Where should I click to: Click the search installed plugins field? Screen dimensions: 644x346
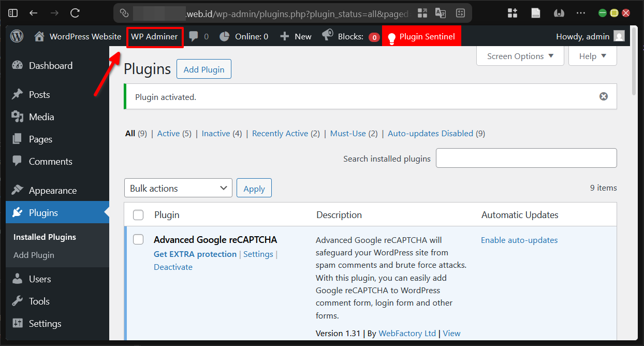pos(526,158)
